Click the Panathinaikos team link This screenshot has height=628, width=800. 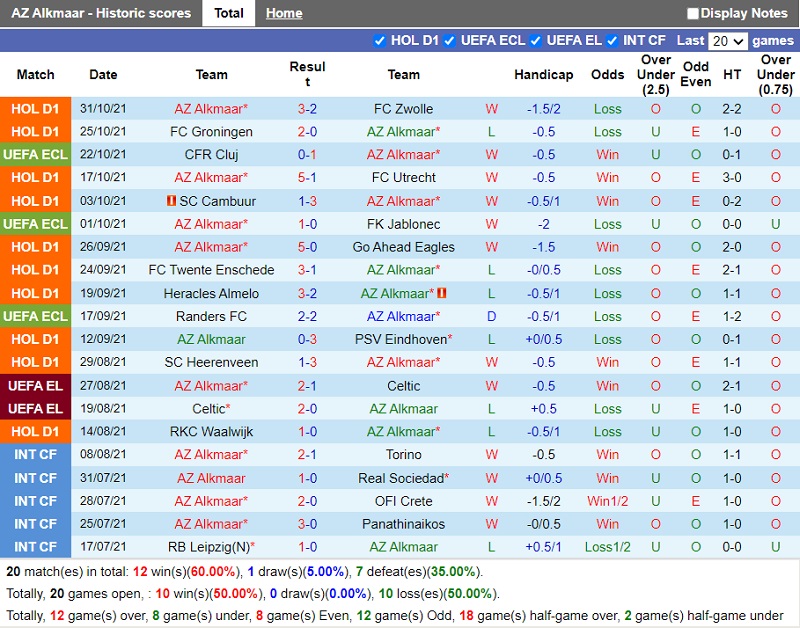403,524
